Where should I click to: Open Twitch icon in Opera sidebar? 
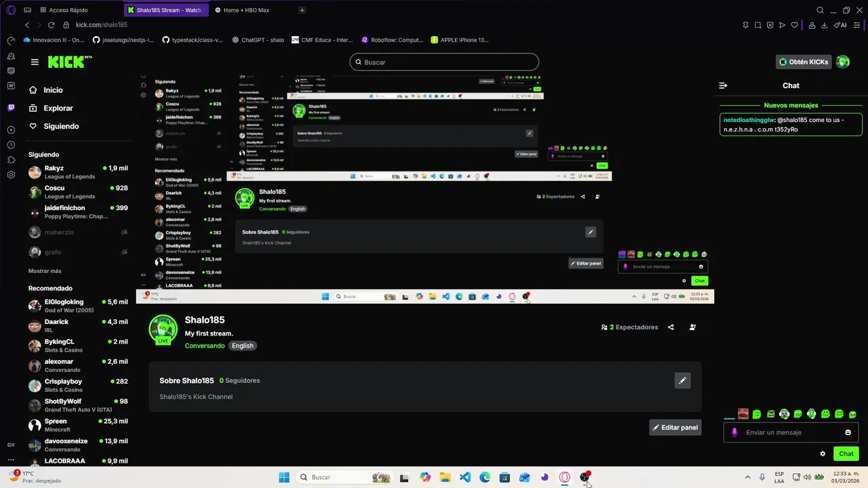[11, 107]
